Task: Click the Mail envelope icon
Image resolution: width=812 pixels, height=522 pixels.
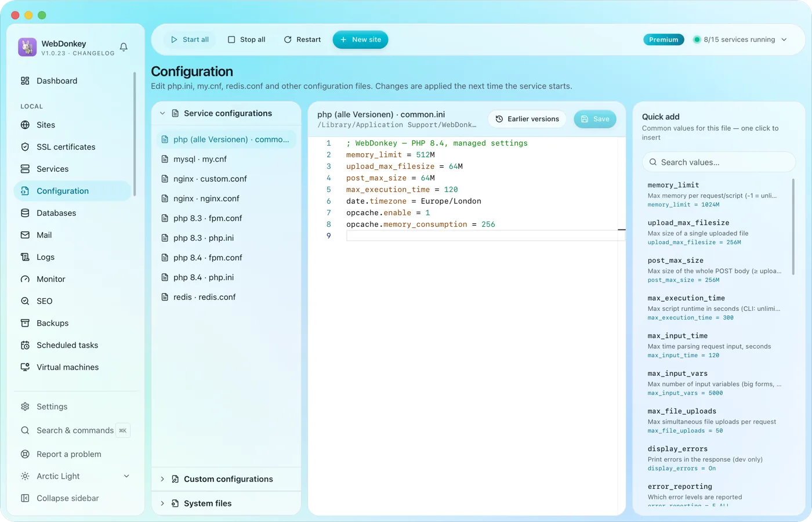Action: (25, 235)
